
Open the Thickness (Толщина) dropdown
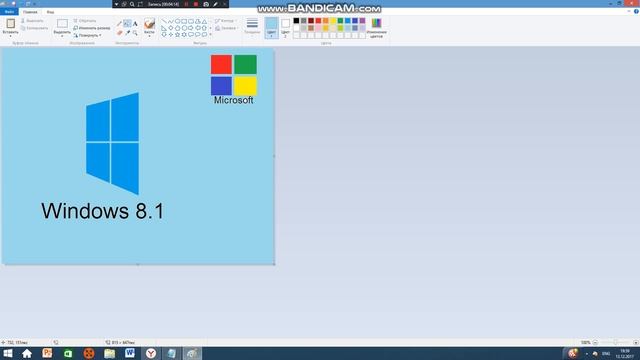(x=252, y=26)
